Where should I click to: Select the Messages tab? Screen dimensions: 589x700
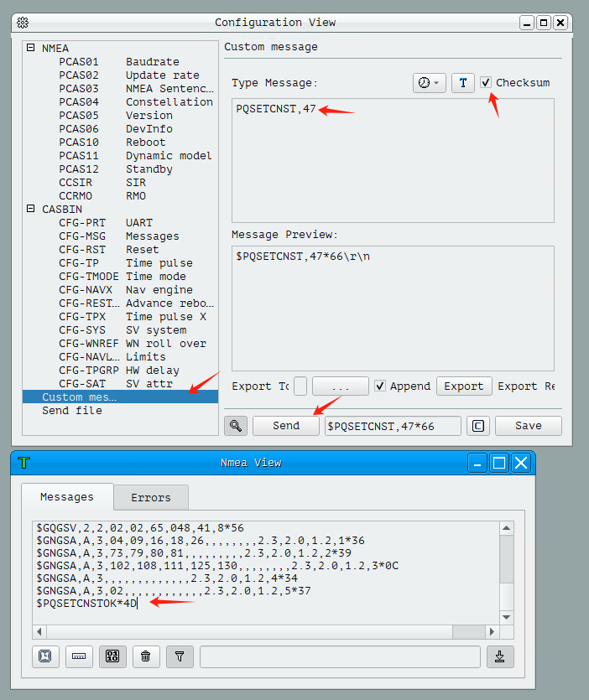coord(67,497)
